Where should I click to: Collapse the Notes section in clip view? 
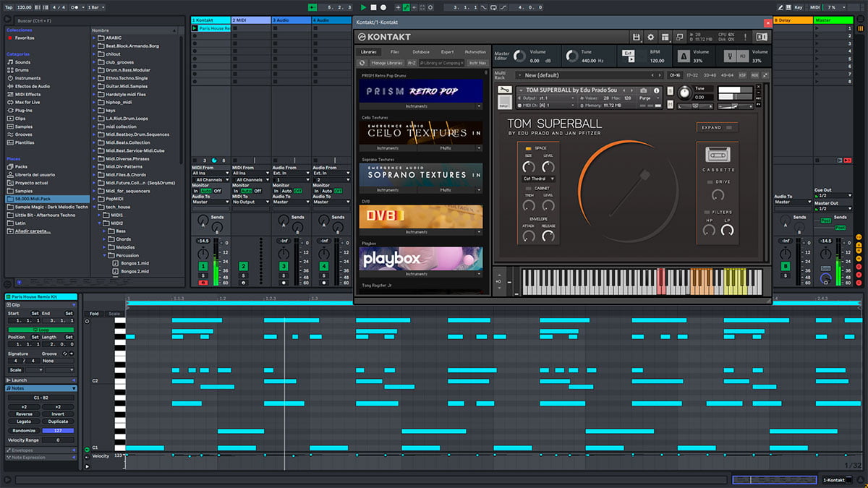(73, 388)
